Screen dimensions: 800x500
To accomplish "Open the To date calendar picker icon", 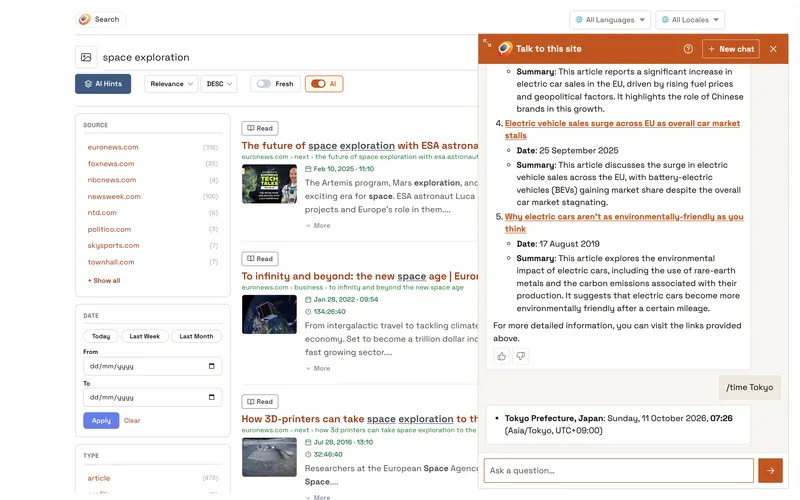I will (212, 397).
